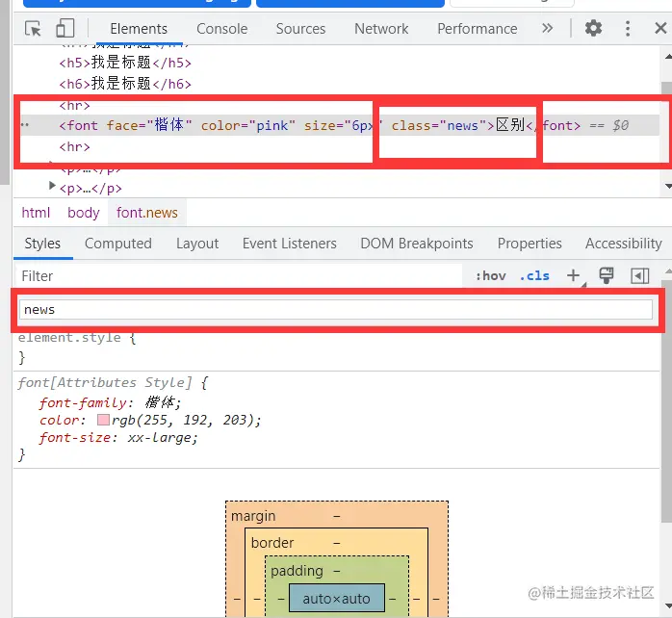672x618 pixels.
Task: Click the elements tree scroll up arrow
Action: (x=668, y=56)
